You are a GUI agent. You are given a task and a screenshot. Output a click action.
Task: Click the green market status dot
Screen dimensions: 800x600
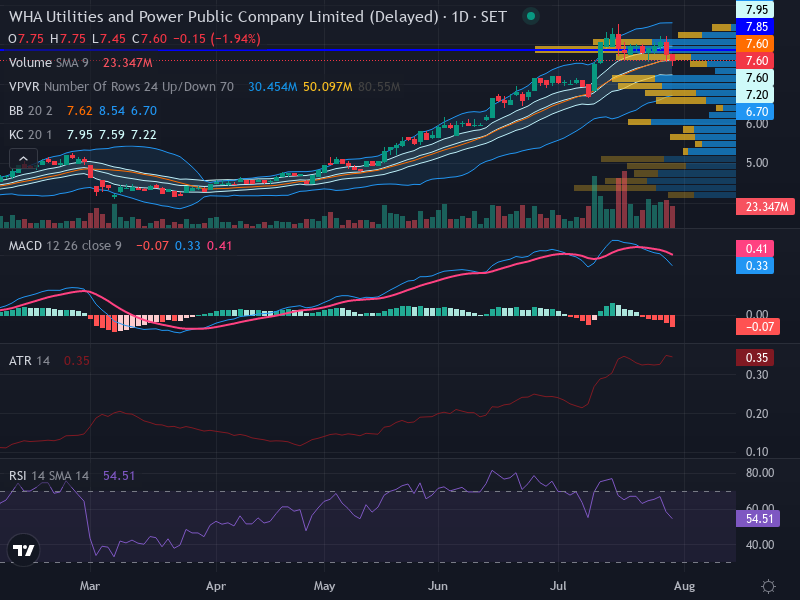(x=531, y=16)
